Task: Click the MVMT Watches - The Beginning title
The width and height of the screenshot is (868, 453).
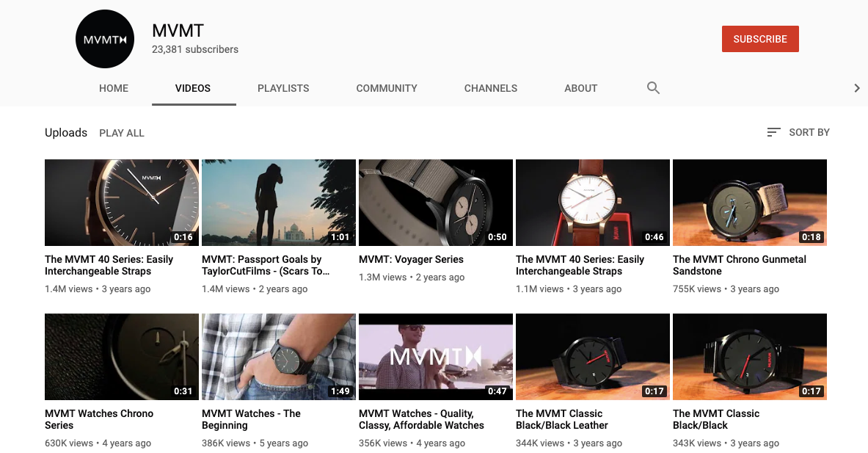Action: point(252,419)
